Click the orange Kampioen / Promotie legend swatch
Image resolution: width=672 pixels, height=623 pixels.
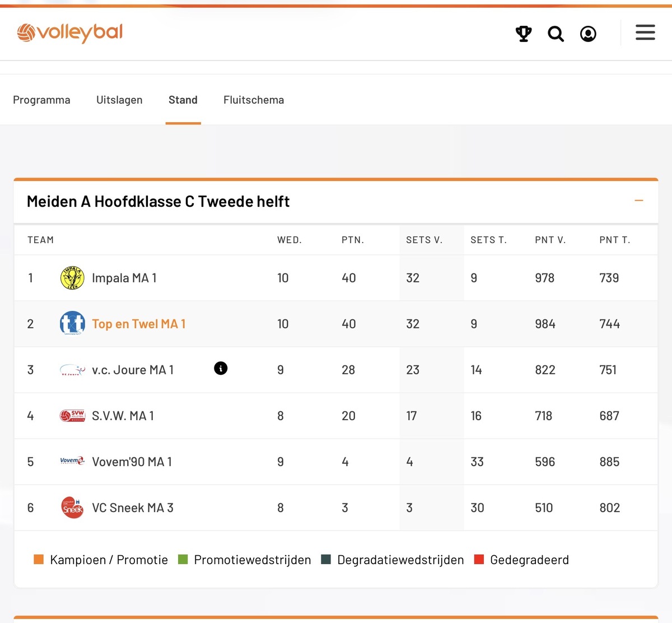click(x=39, y=559)
